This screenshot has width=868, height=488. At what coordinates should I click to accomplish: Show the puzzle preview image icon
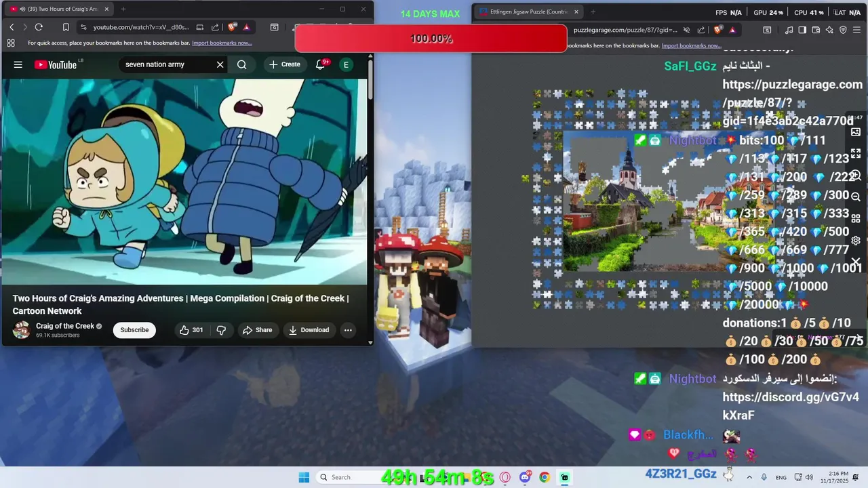(856, 132)
